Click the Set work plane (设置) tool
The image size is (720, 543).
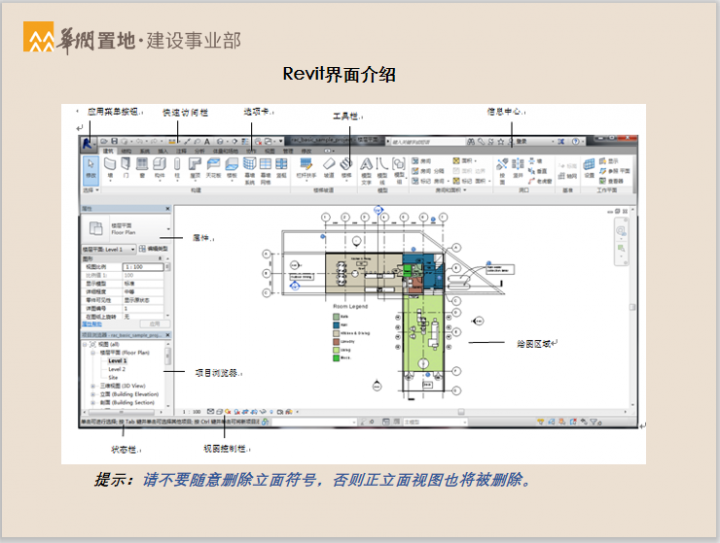[x=589, y=168]
